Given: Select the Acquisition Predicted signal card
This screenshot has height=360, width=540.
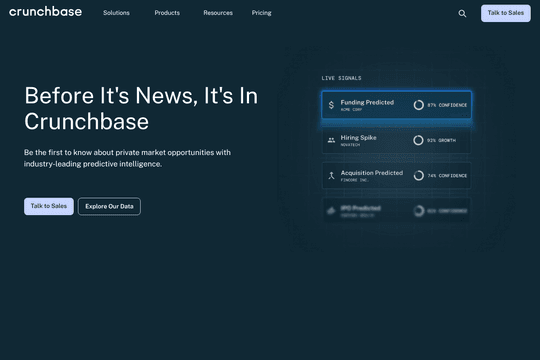Looking at the screenshot, I should coord(396,176).
